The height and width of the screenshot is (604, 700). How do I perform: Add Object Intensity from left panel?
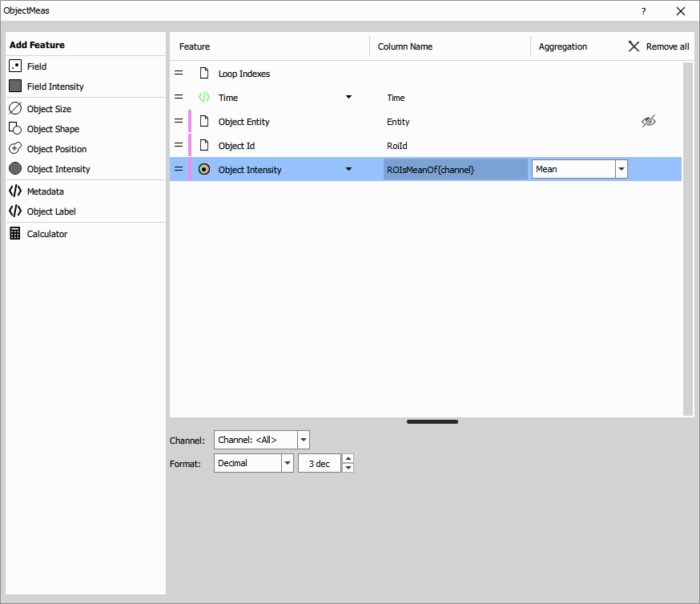(58, 169)
